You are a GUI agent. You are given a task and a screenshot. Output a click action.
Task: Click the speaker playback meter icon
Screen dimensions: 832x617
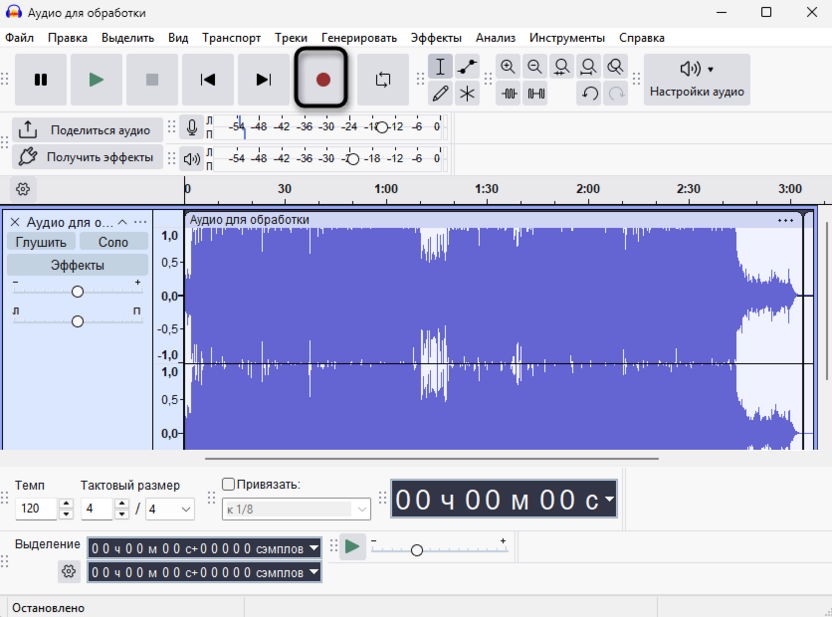point(192,159)
